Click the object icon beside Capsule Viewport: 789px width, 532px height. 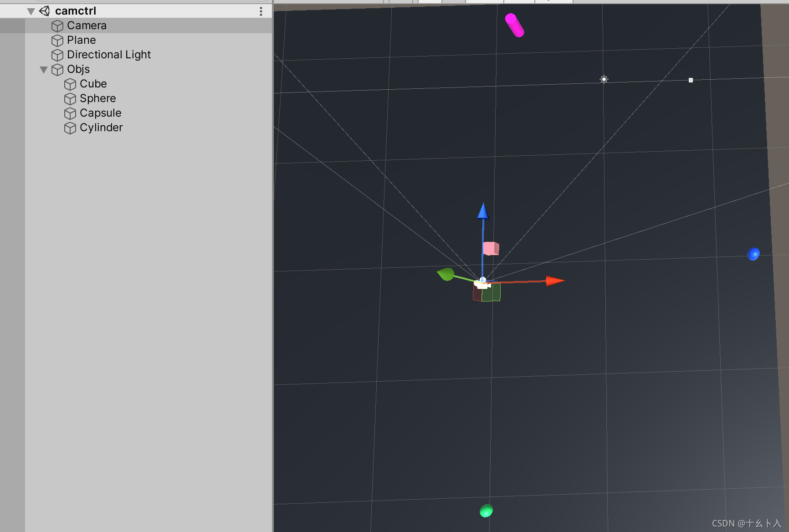click(x=70, y=113)
